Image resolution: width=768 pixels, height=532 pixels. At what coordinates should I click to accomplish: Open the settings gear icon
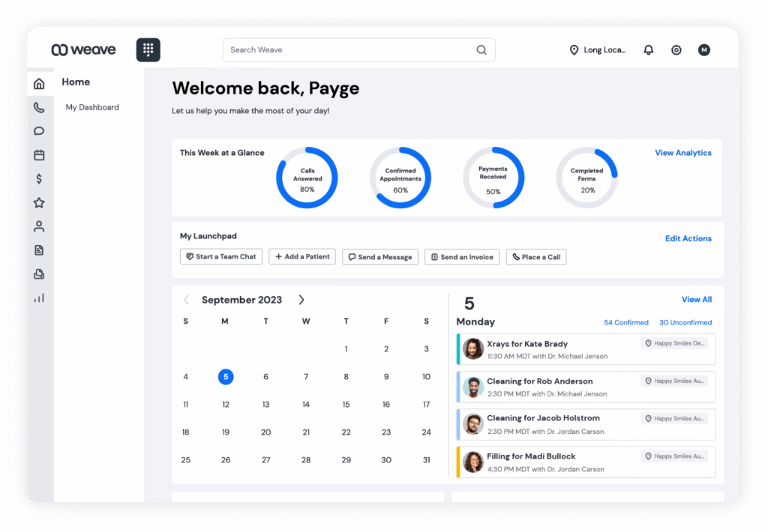676,50
